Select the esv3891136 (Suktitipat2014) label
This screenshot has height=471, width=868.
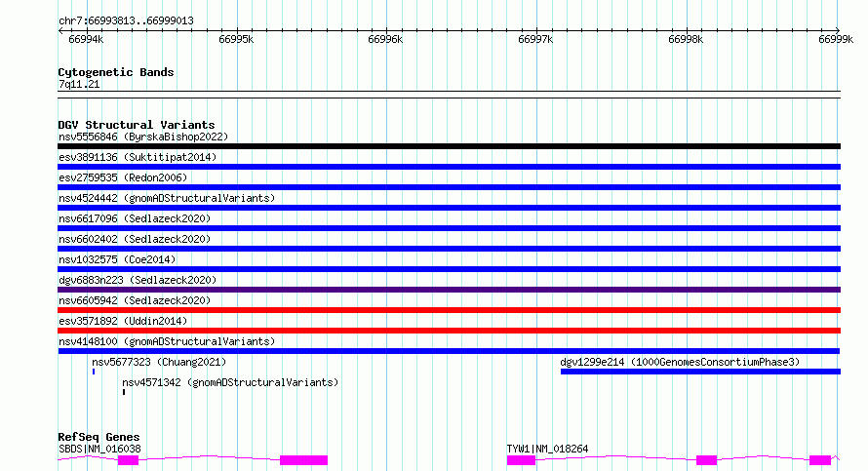[138, 157]
